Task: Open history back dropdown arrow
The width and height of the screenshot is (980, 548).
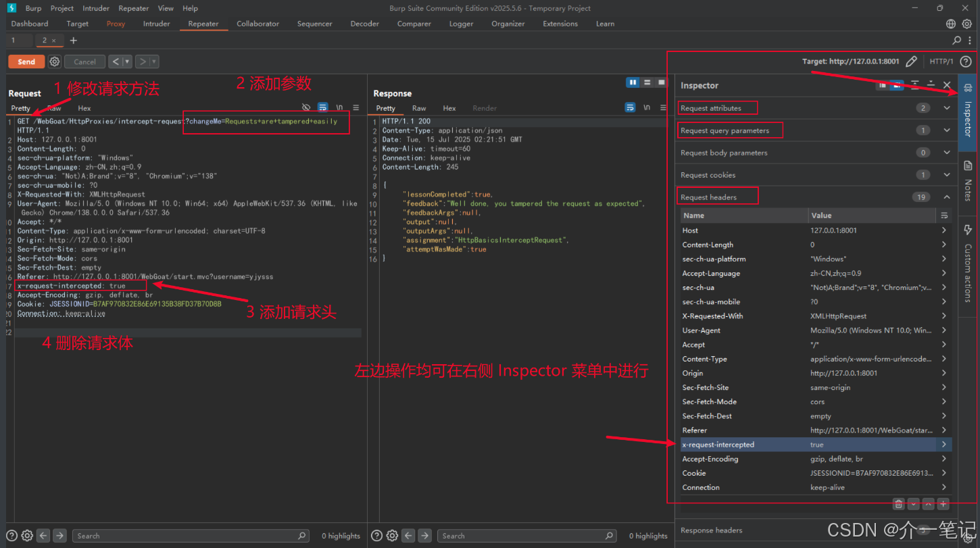Action: coord(128,61)
